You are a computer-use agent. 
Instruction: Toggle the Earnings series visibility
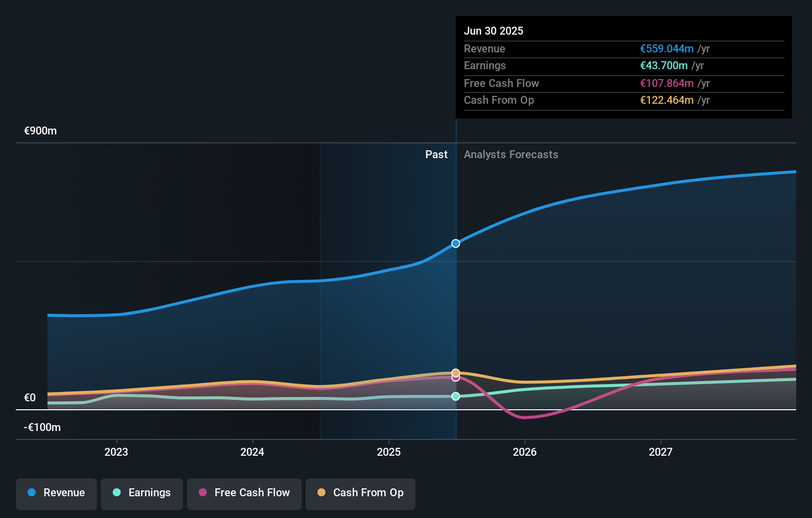coord(142,493)
